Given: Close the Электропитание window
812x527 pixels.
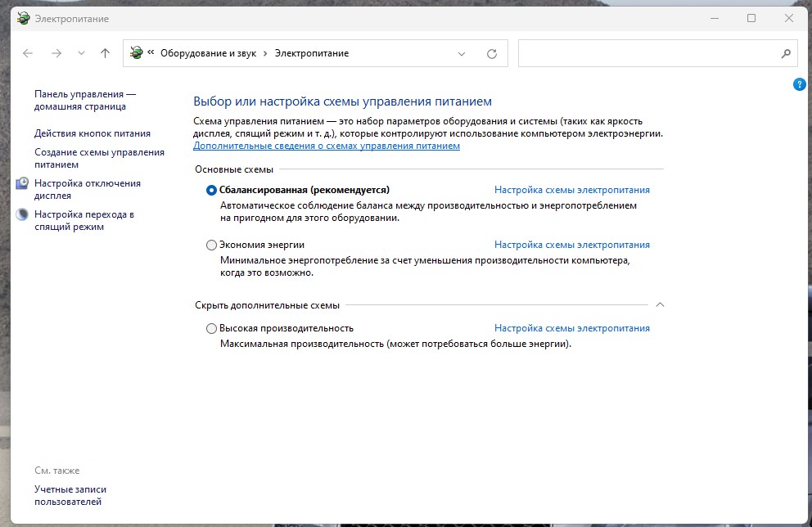Looking at the screenshot, I should point(789,18).
